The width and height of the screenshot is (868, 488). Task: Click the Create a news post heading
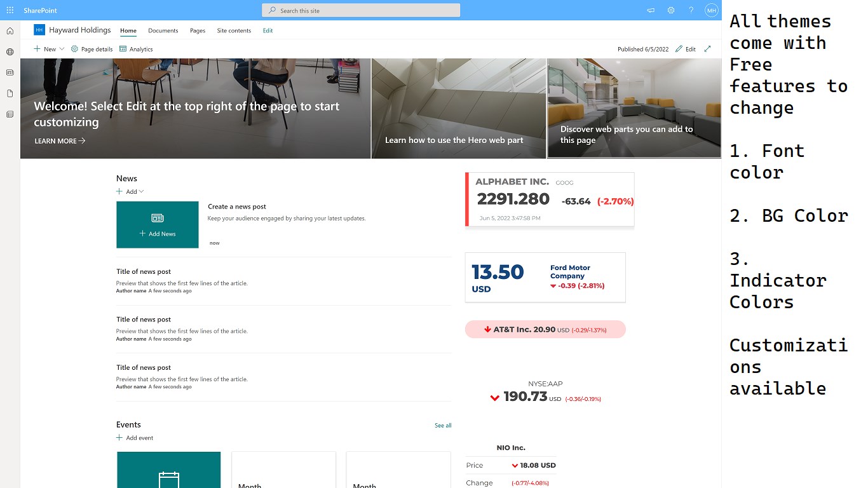click(237, 207)
